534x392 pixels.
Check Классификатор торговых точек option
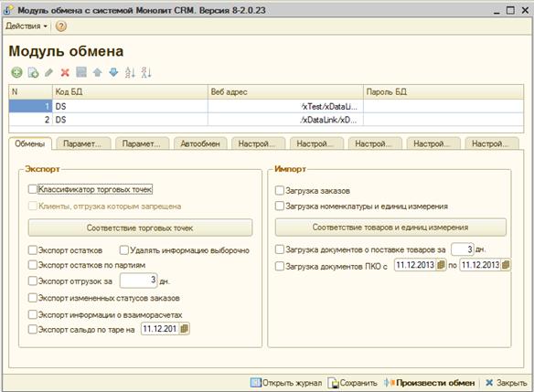tap(32, 189)
